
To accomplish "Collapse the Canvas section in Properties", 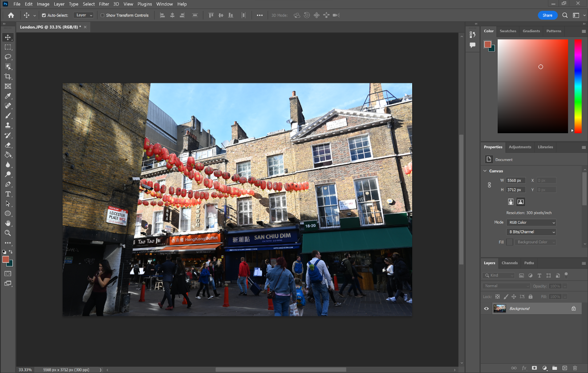I will pyautogui.click(x=485, y=171).
